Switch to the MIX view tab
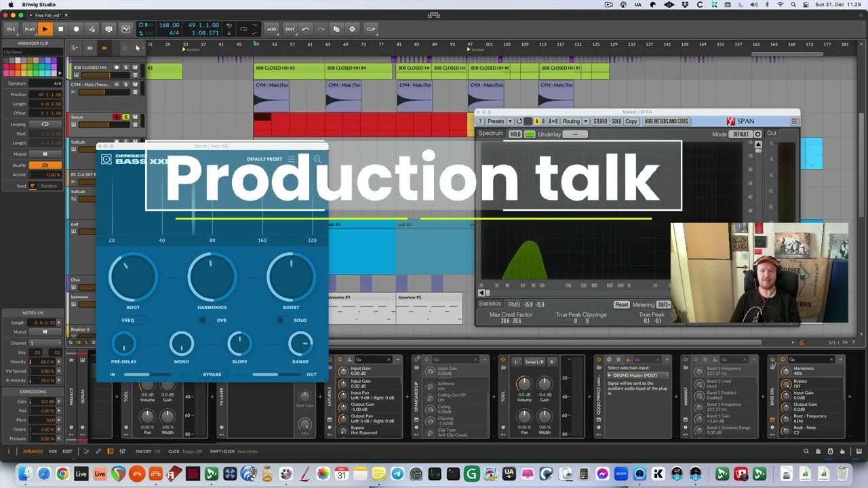The width and height of the screenshot is (868, 488). (x=53, y=451)
